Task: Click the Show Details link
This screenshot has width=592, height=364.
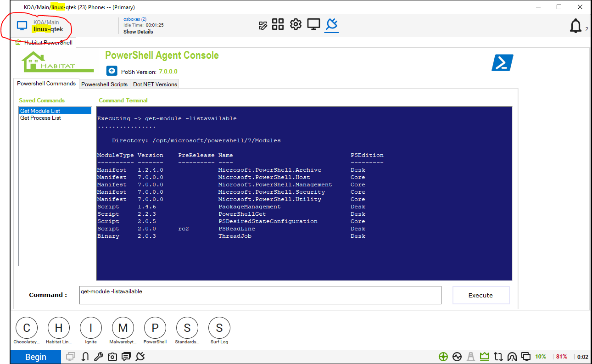Action: [138, 32]
